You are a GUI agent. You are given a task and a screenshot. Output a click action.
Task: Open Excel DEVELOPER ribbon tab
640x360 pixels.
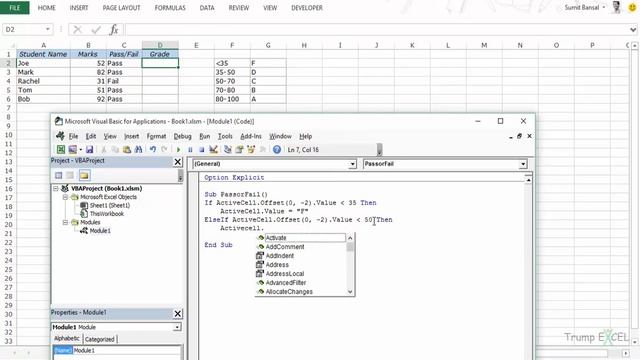307,8
